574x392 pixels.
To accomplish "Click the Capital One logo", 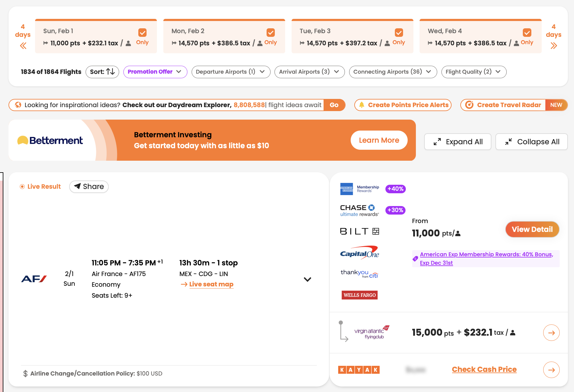I will (360, 253).
